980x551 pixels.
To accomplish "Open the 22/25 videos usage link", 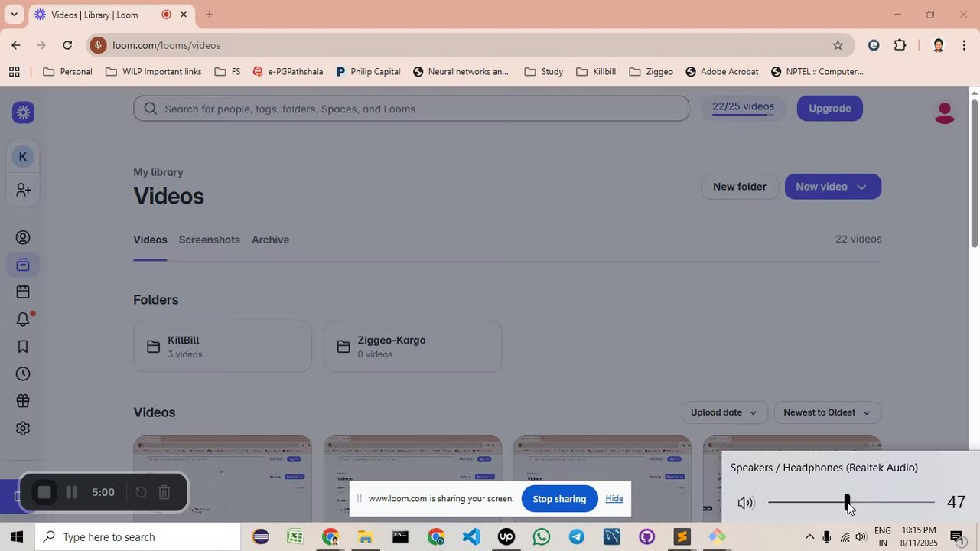I will point(743,107).
